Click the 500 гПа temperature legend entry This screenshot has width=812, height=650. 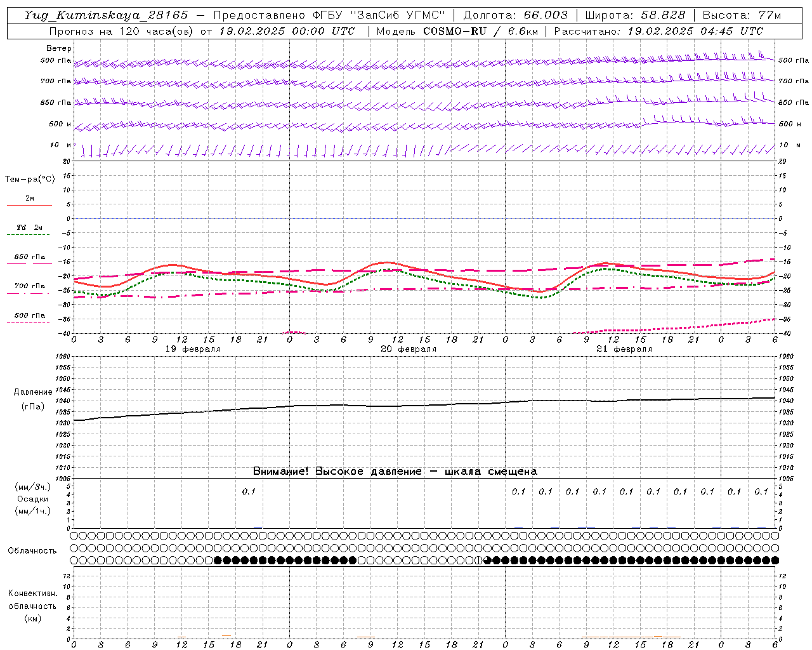[x=29, y=315]
